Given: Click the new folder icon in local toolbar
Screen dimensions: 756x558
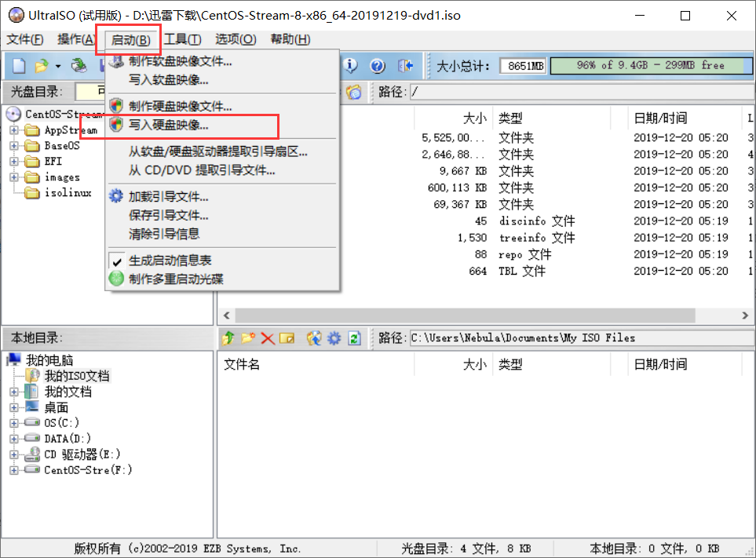Looking at the screenshot, I should click(x=248, y=338).
